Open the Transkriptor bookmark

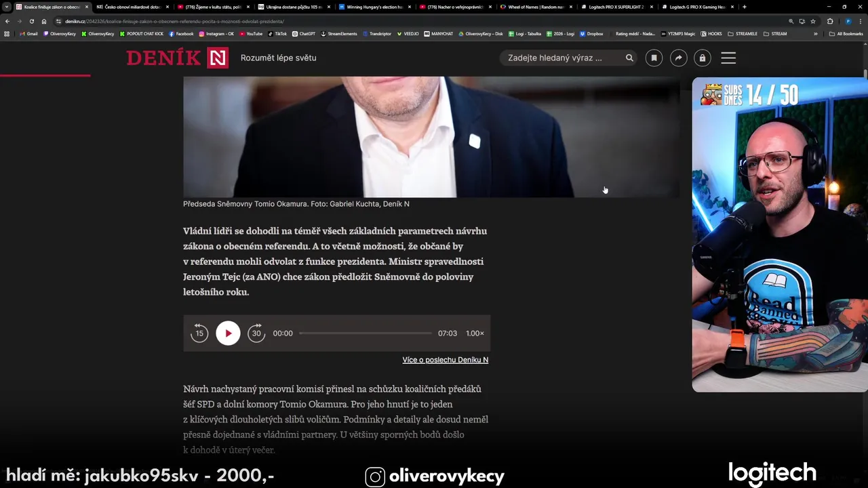pos(377,33)
